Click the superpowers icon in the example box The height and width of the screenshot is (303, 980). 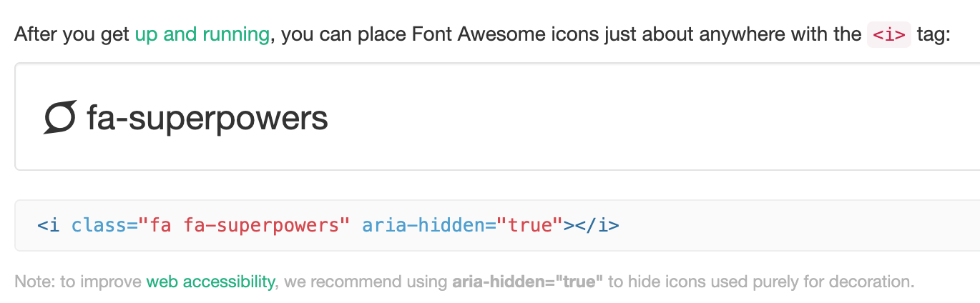[60, 117]
